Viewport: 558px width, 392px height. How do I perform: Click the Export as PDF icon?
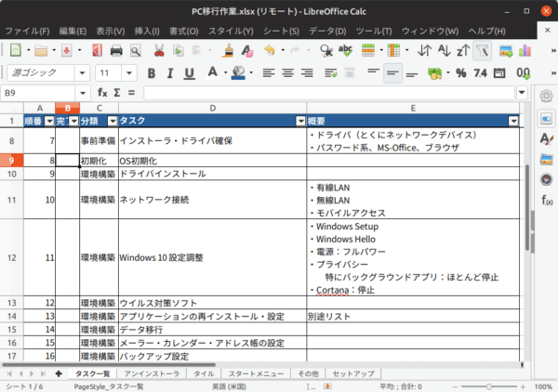tap(97, 50)
